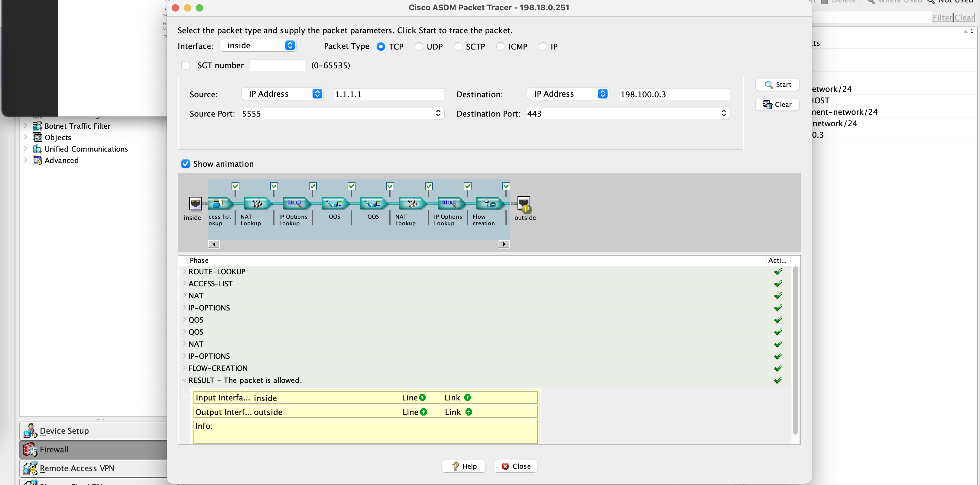Image resolution: width=980 pixels, height=485 pixels.
Task: Click the first NAT Lookup phase icon
Action: [257, 204]
